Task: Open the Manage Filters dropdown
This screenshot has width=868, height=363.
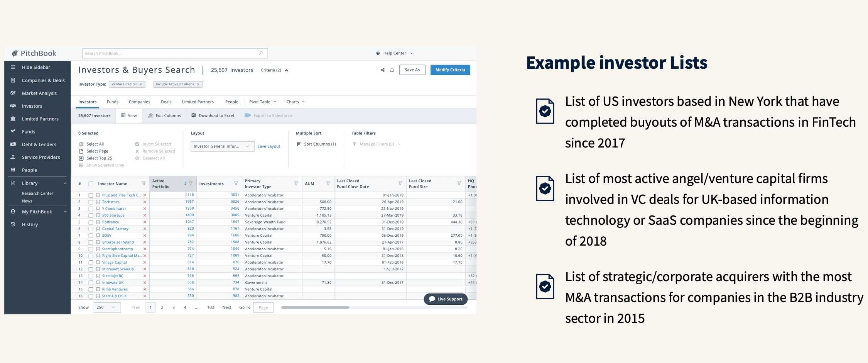Action: click(x=377, y=144)
